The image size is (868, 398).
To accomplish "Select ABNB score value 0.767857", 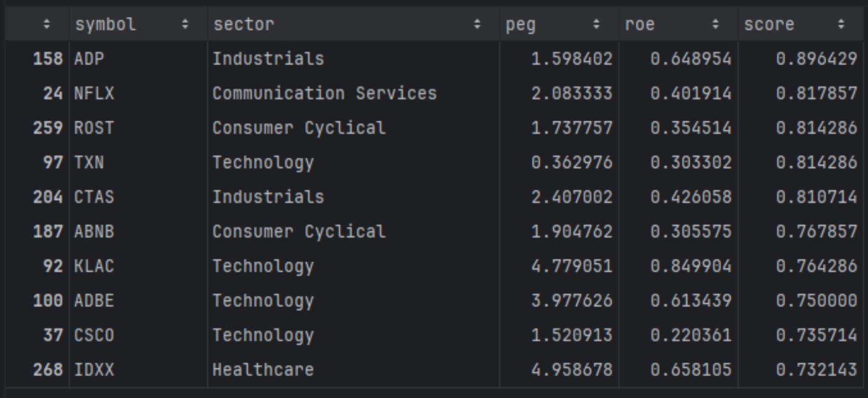I will 816,232.
